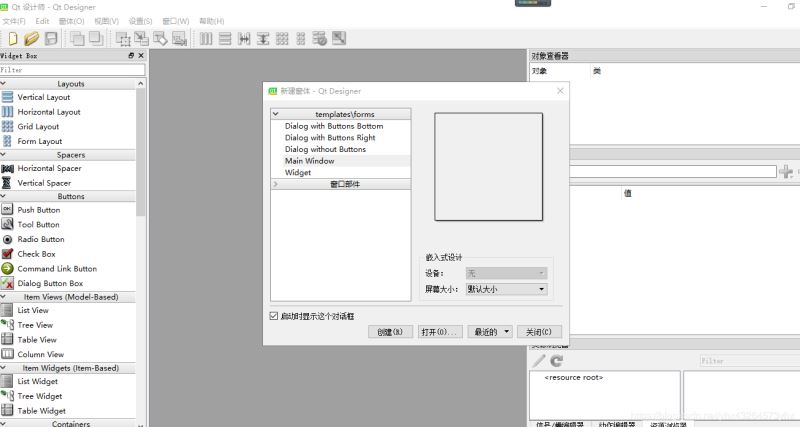Select the Push Button widget icon
Viewport: 800px width, 427px height.
7,210
